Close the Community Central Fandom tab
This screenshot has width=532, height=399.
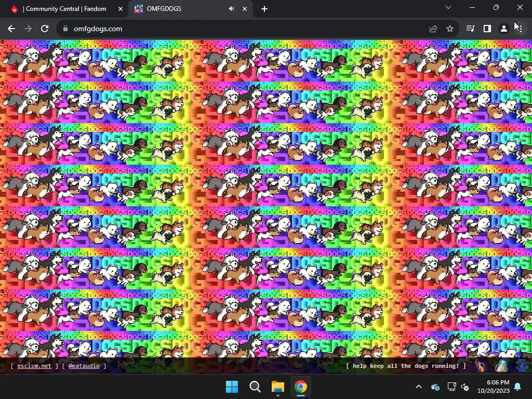[x=121, y=9]
